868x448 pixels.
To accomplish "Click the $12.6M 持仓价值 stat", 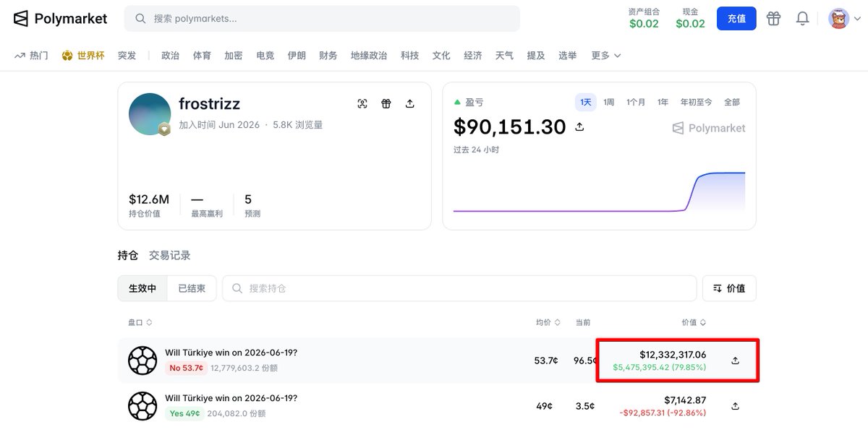I will coord(149,205).
